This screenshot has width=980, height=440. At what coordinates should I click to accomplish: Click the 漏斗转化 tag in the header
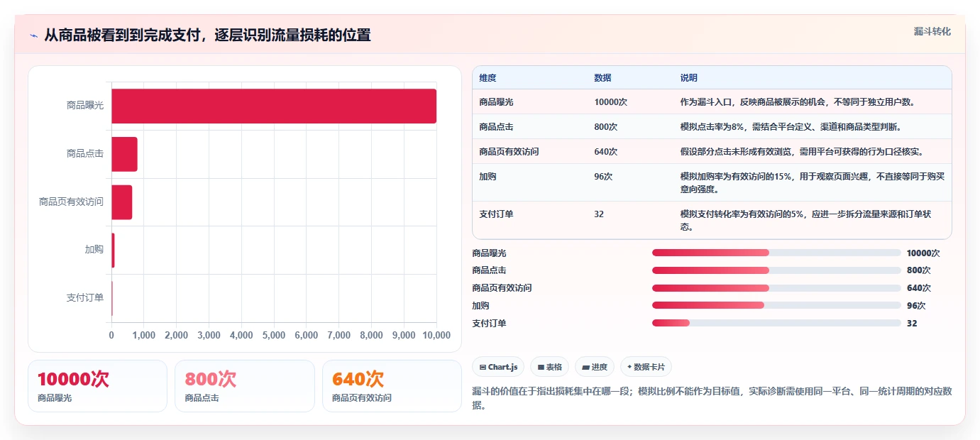click(x=932, y=31)
